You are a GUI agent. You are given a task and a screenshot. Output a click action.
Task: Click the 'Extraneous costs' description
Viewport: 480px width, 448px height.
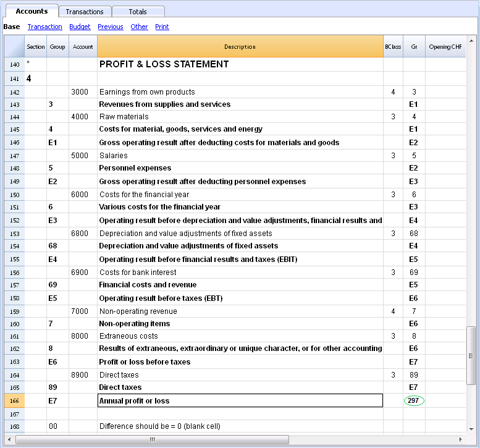240,336
